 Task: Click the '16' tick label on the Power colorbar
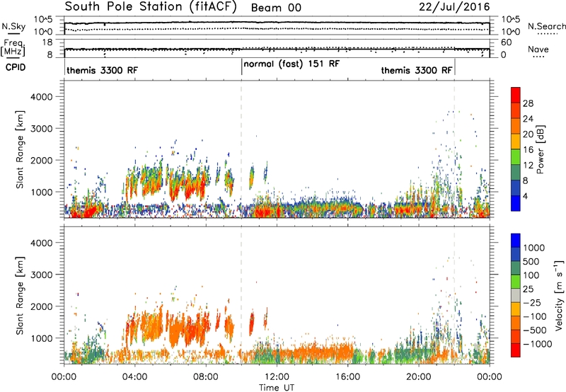tap(528, 150)
